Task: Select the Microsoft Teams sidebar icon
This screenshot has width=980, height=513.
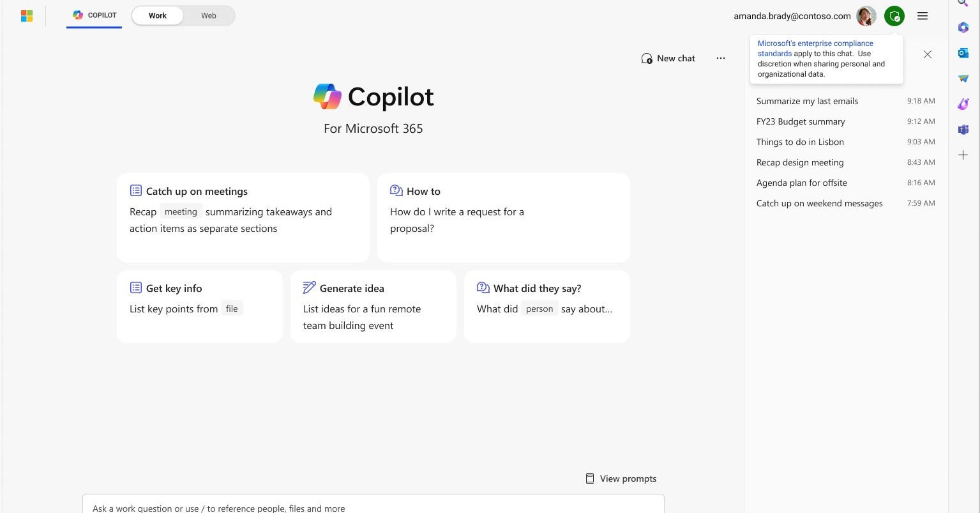Action: (963, 130)
